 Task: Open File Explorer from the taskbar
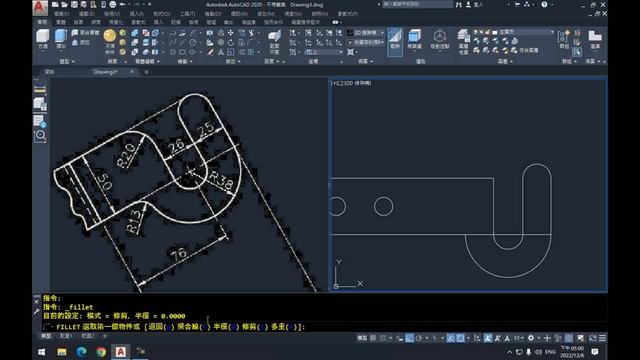tap(62, 352)
